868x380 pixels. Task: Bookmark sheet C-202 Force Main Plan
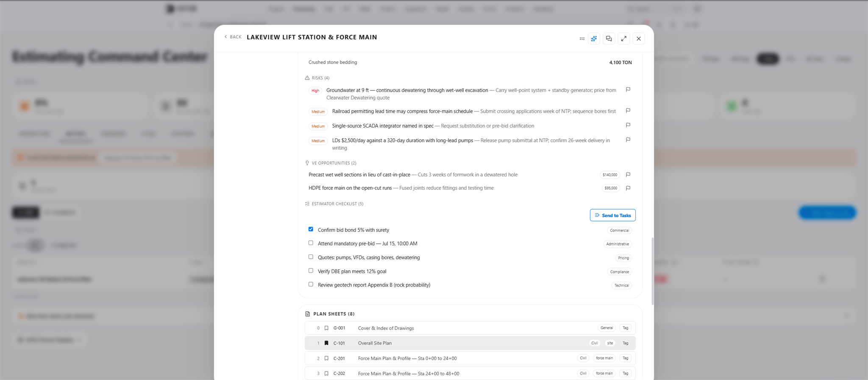[x=326, y=374]
